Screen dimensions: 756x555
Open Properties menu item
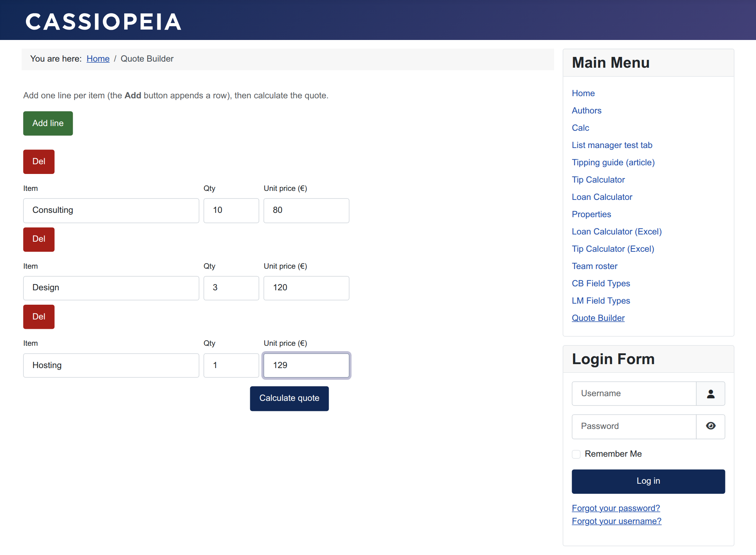point(591,214)
